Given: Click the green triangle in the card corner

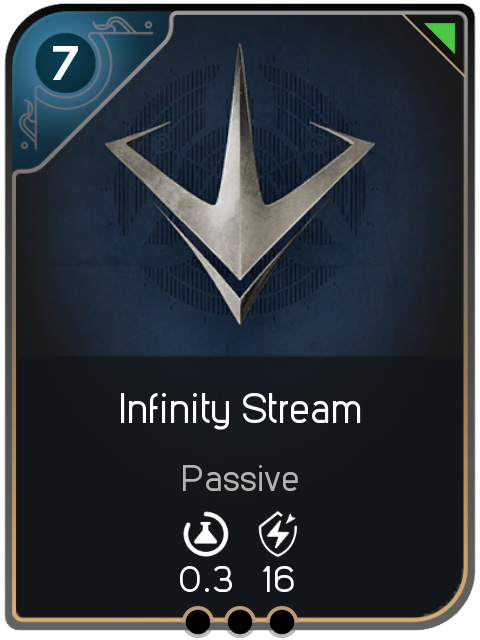Looking at the screenshot, I should [443, 35].
